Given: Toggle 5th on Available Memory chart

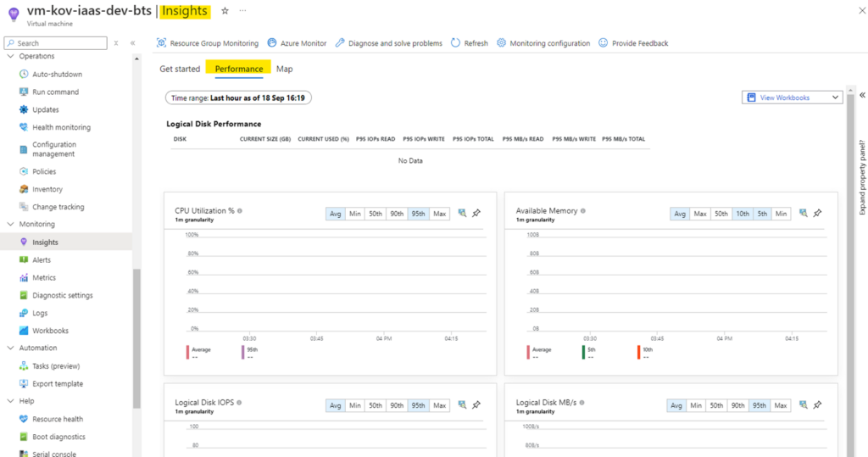Looking at the screenshot, I should click(762, 214).
